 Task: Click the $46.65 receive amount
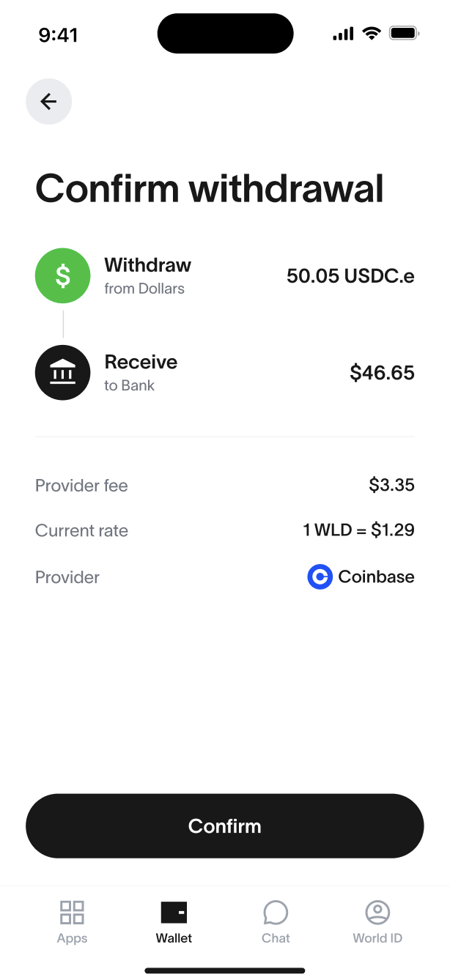pos(382,373)
